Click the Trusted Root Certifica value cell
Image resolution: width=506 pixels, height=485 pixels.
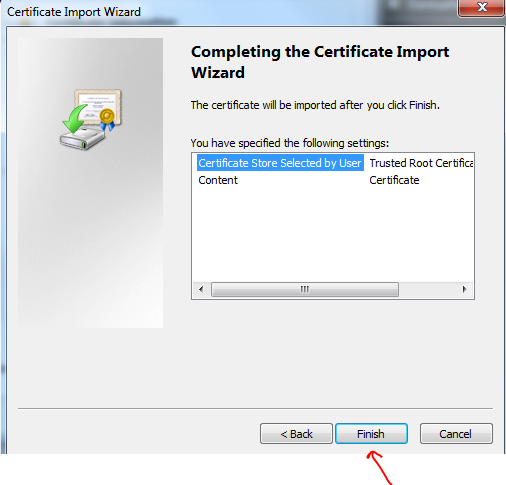click(421, 163)
